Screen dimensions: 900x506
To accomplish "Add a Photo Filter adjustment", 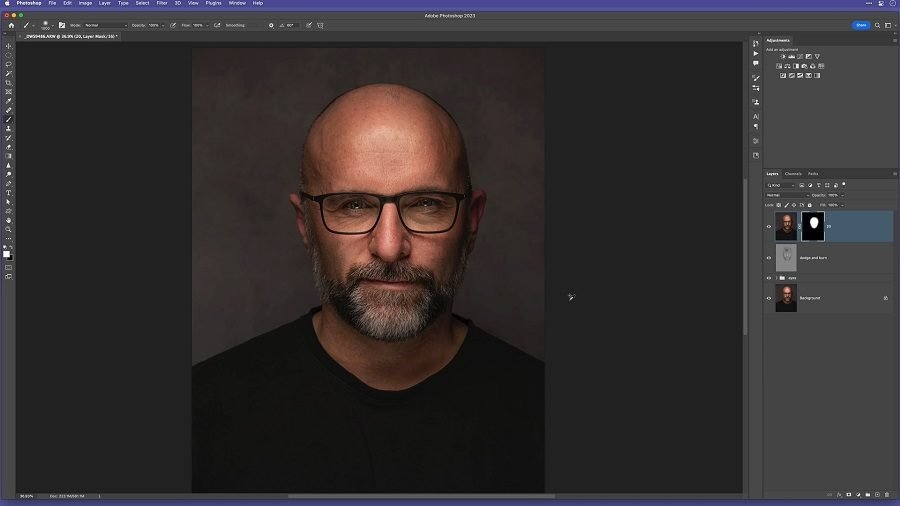I will pos(804,66).
